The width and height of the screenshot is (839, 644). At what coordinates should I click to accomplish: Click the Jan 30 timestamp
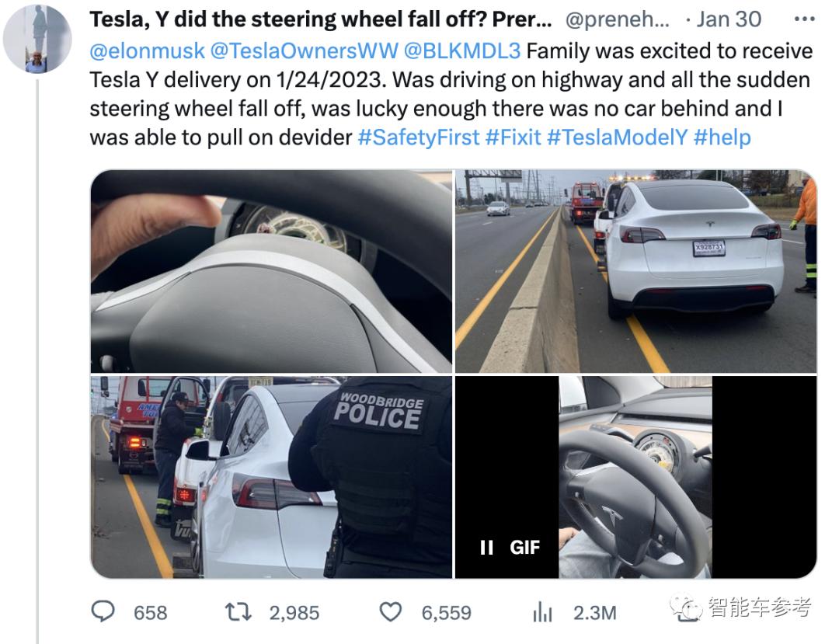click(x=729, y=19)
